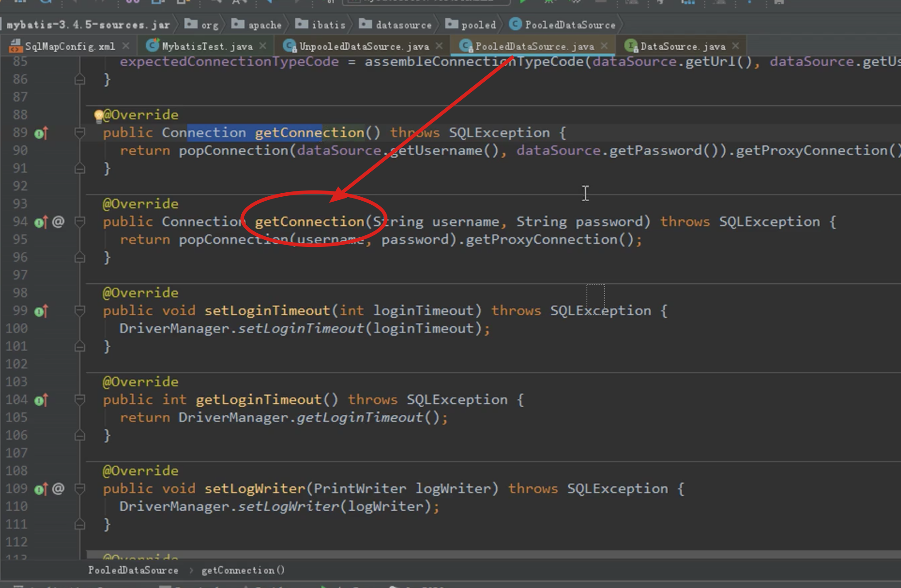Image resolution: width=901 pixels, height=588 pixels.
Task: Switch to the MybatisTest.java tab
Action: click(207, 46)
